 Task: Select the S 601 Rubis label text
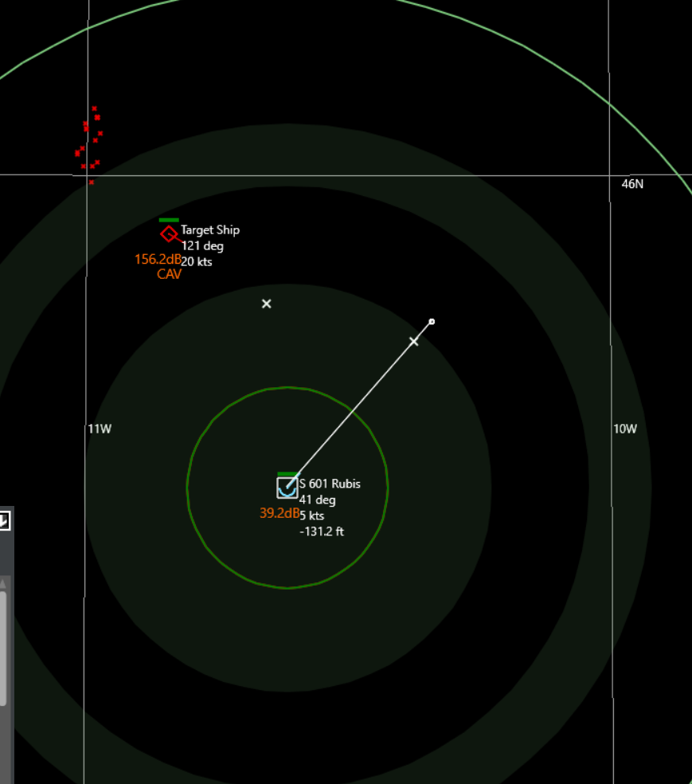329,484
